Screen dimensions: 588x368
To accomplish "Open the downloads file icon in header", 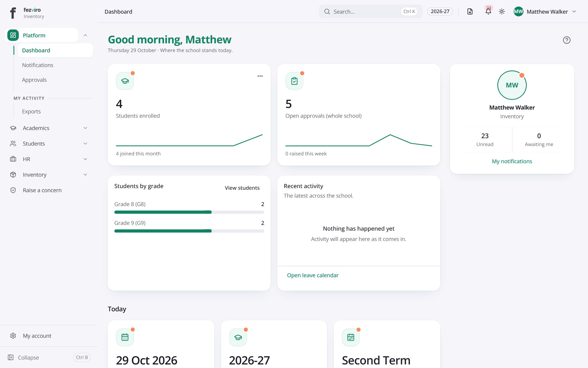I will pos(470,11).
